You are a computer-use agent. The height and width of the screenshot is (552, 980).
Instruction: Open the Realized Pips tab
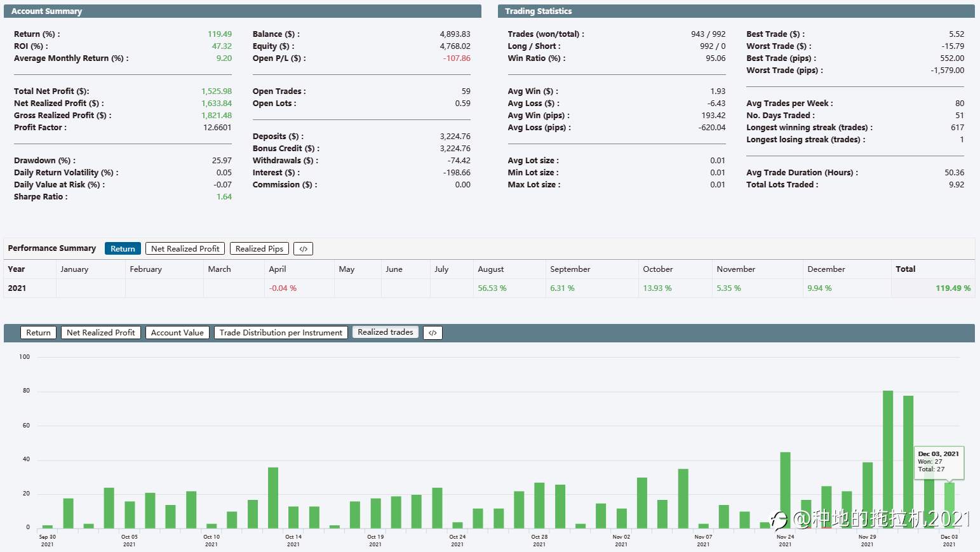[259, 249]
